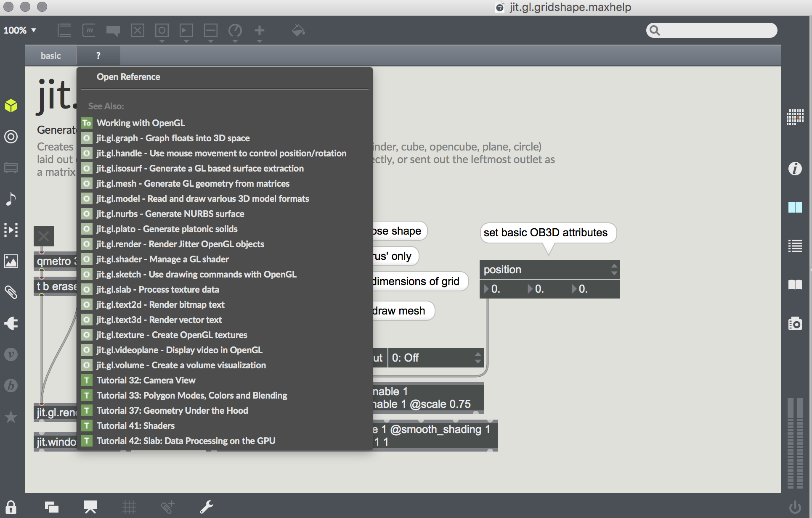Open the Max Console list icon

pos(795,246)
